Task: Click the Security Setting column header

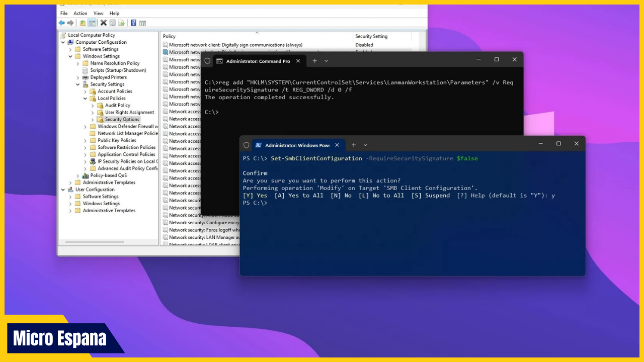Action: coord(371,36)
